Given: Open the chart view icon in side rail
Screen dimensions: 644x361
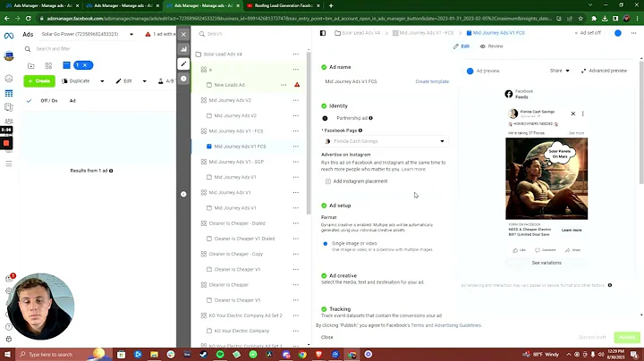Looking at the screenshot, I should click(183, 49).
